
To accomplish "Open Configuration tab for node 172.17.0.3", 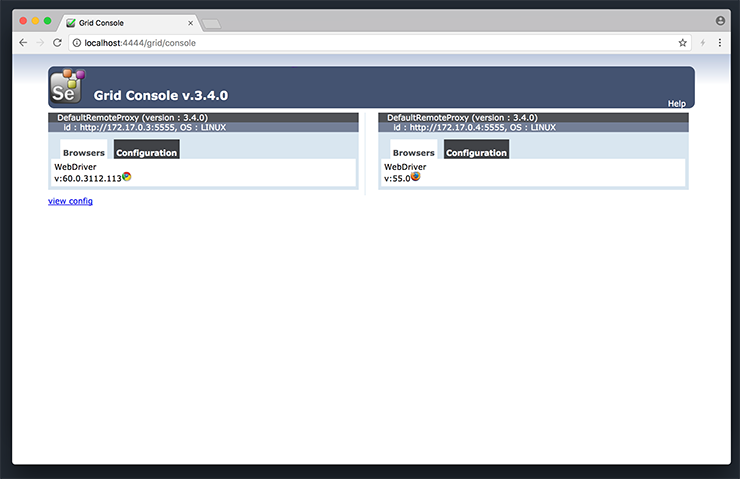I will pyautogui.click(x=146, y=149).
